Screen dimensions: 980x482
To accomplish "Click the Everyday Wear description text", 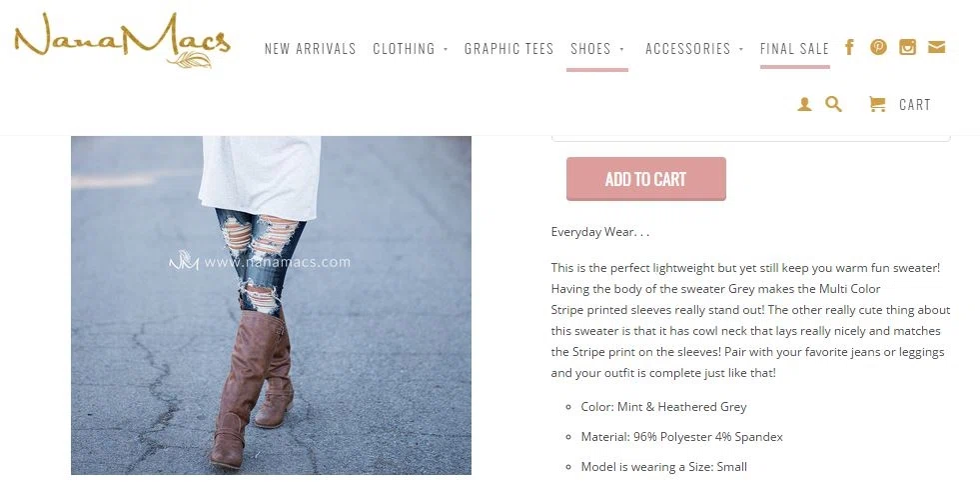I will click(600, 232).
